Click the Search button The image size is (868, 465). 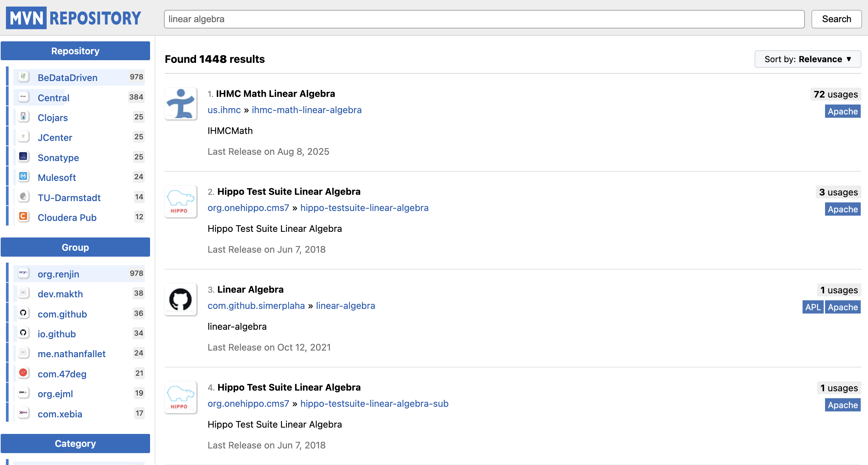pyautogui.click(x=837, y=19)
